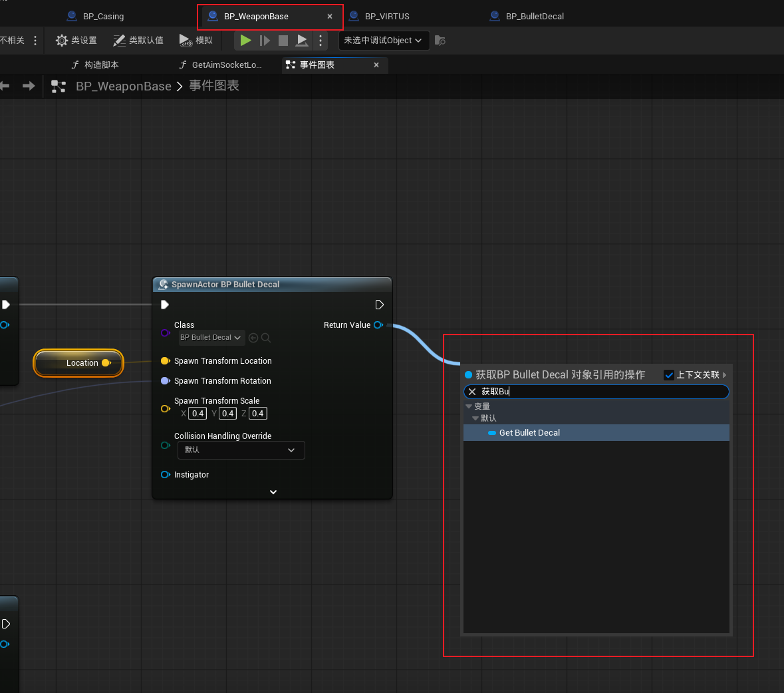Open the BP_BulletDecal tab
The height and width of the screenshot is (693, 784).
pyautogui.click(x=527, y=16)
